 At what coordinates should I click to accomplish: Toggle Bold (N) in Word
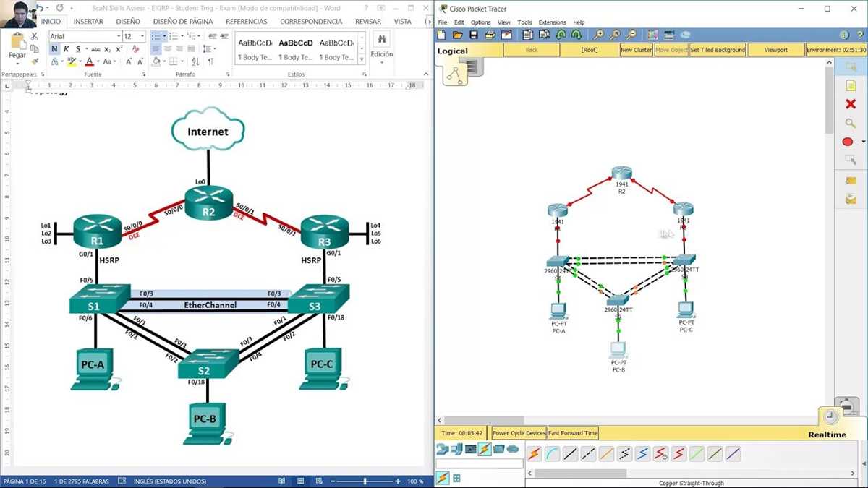point(54,49)
